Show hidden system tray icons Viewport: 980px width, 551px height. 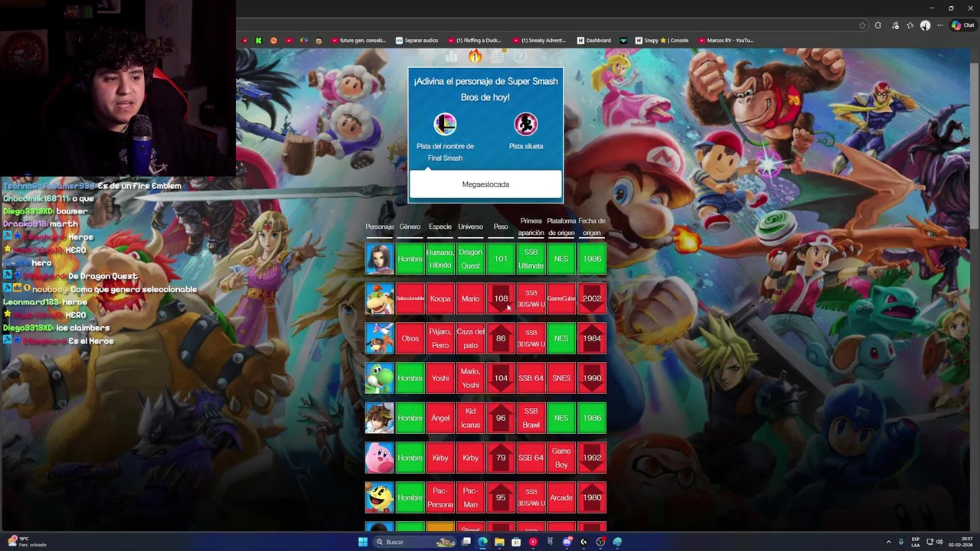[888, 542]
